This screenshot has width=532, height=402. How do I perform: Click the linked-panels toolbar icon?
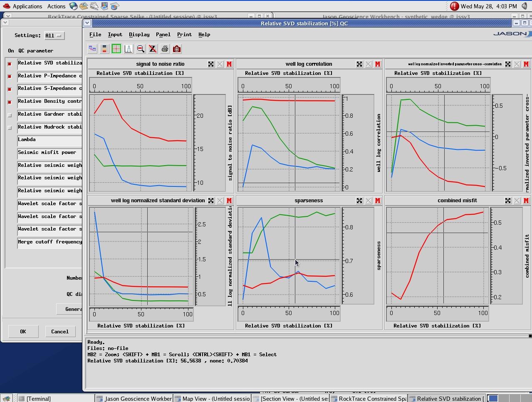click(x=92, y=49)
